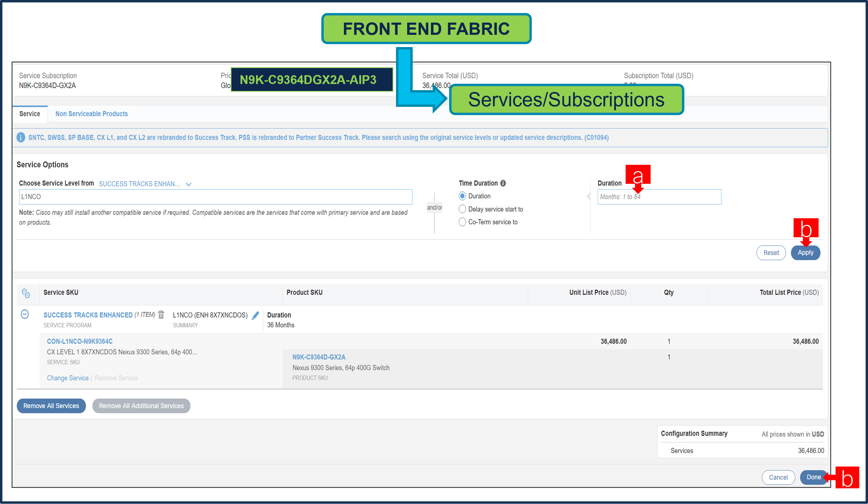Switch to Non Serviceable Products tab
Viewport: 868px width, 504px height.
tap(91, 114)
